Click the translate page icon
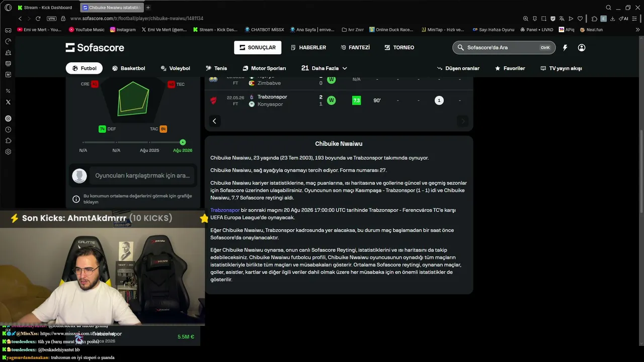 click(562, 19)
